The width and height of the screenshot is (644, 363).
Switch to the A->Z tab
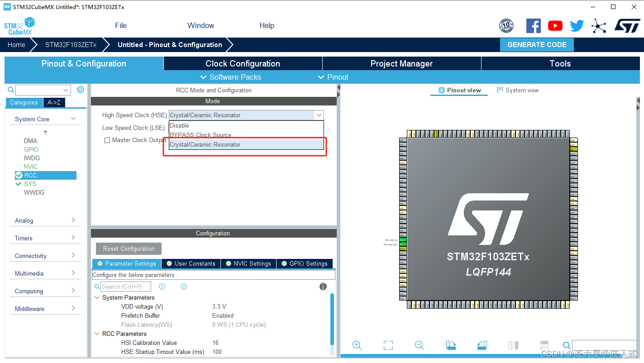[54, 102]
